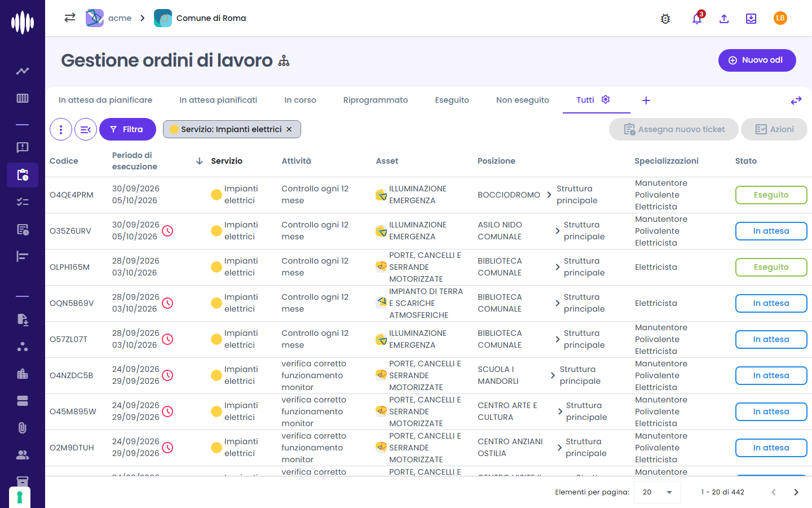Open In attesa status of order O35Z6URV
The width and height of the screenshot is (812, 508).
pyautogui.click(x=771, y=231)
